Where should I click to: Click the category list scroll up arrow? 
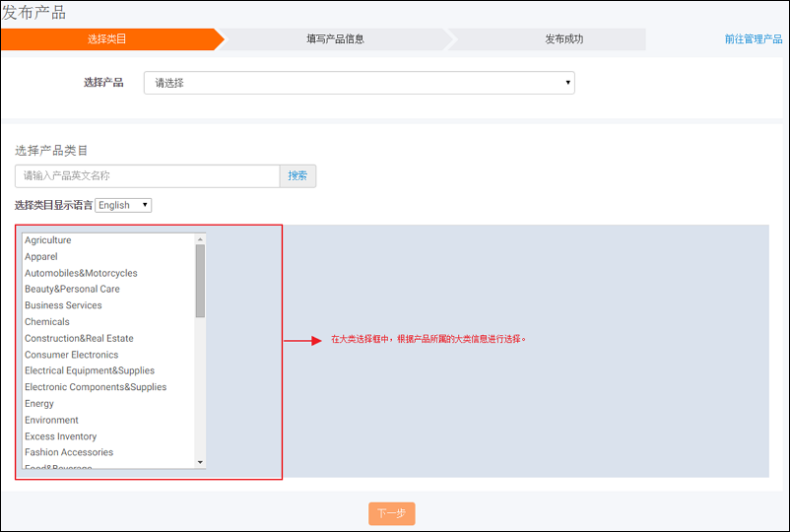tap(200, 239)
